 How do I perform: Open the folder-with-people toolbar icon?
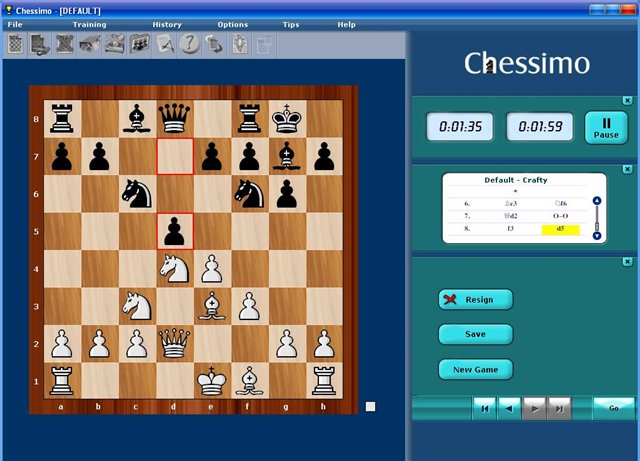point(140,44)
